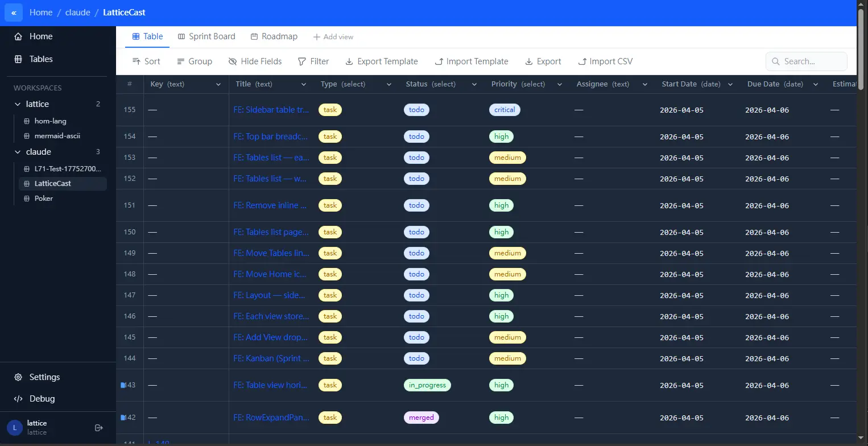Click the Start Date 2026-04-05 on row 149

click(x=682, y=254)
